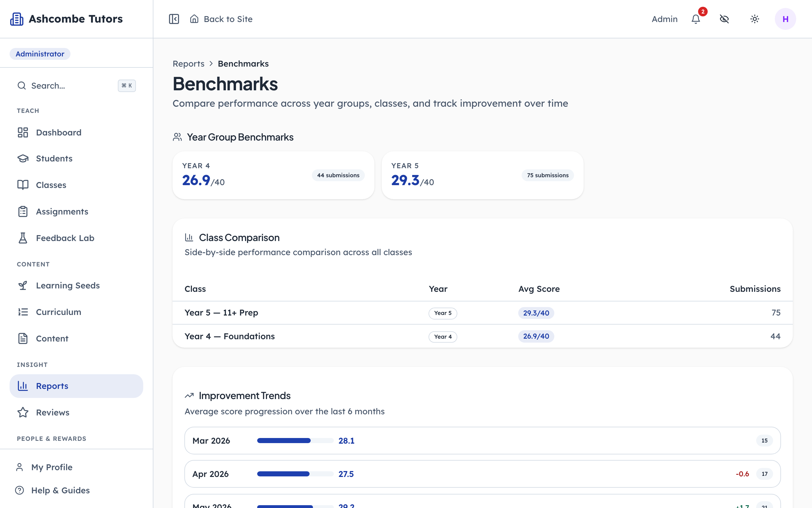The height and width of the screenshot is (508, 812).
Task: Open My Profile
Action: pyautogui.click(x=76, y=467)
